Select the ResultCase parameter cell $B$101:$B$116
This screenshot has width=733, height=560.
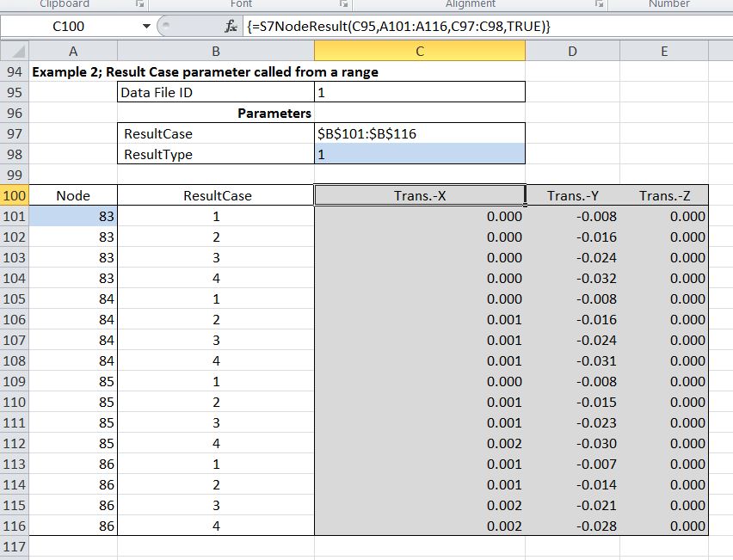click(419, 134)
